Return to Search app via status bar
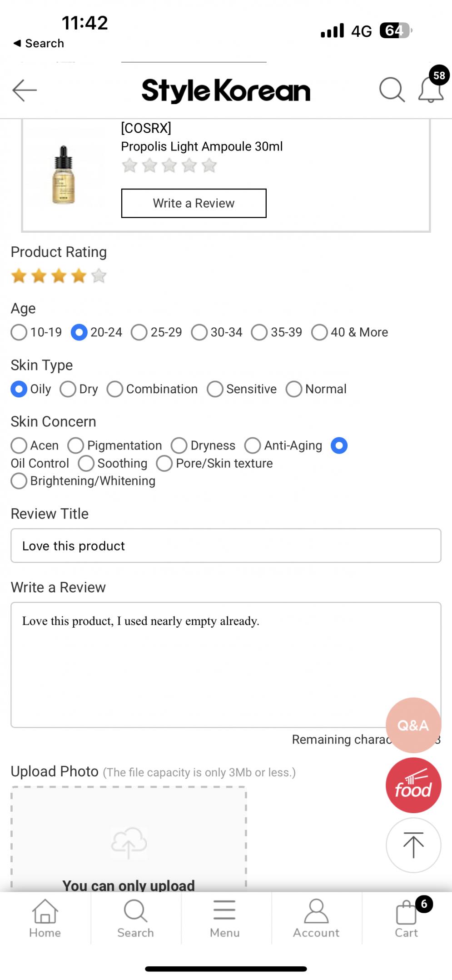Viewport: 452px width, 980px height. tap(39, 43)
